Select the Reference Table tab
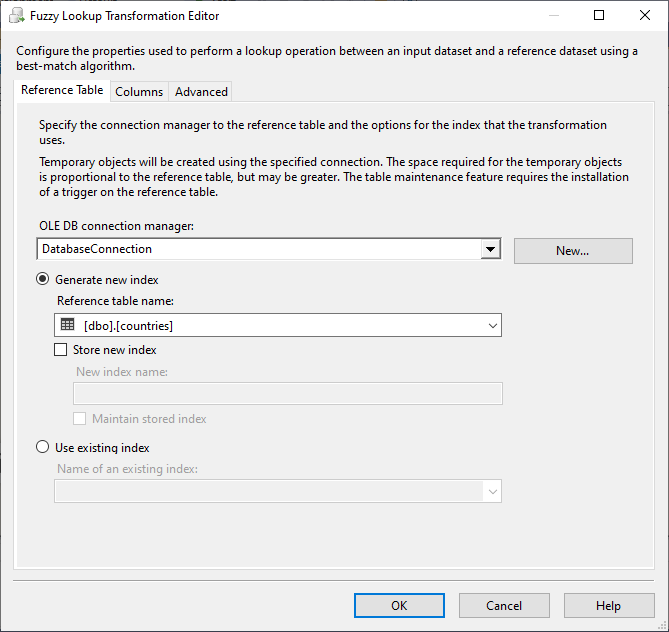This screenshot has height=632, width=669. 62,90
